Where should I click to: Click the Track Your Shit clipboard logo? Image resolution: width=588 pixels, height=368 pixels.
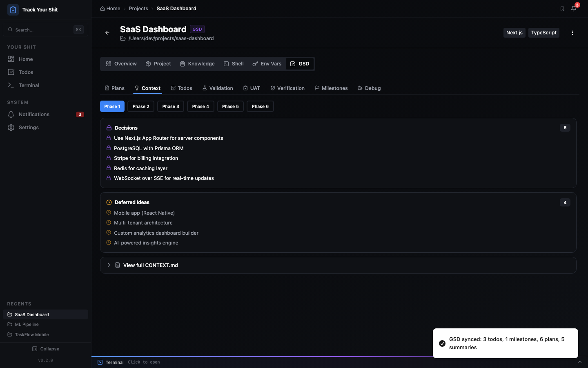point(13,9)
